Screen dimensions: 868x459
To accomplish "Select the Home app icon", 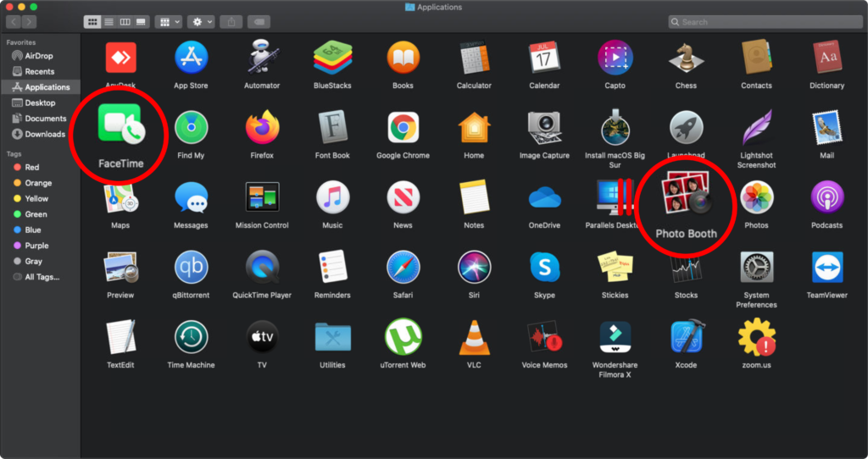I will pos(474,127).
